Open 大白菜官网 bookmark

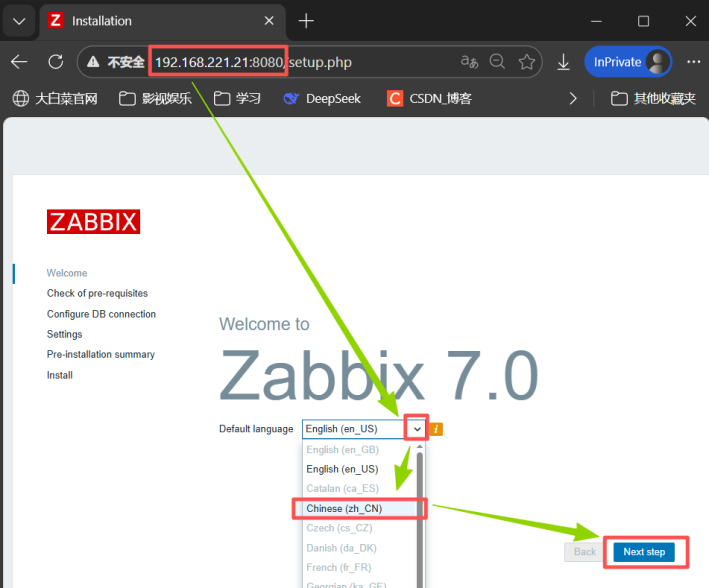click(x=55, y=98)
